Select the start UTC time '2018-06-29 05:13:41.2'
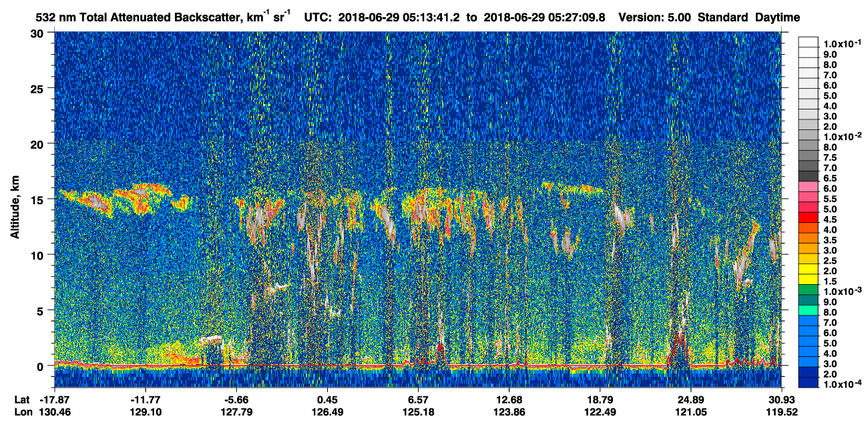 point(401,18)
